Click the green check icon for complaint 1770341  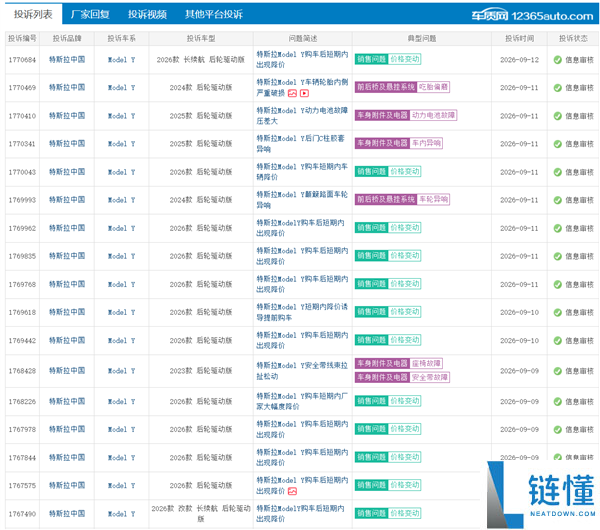click(558, 144)
